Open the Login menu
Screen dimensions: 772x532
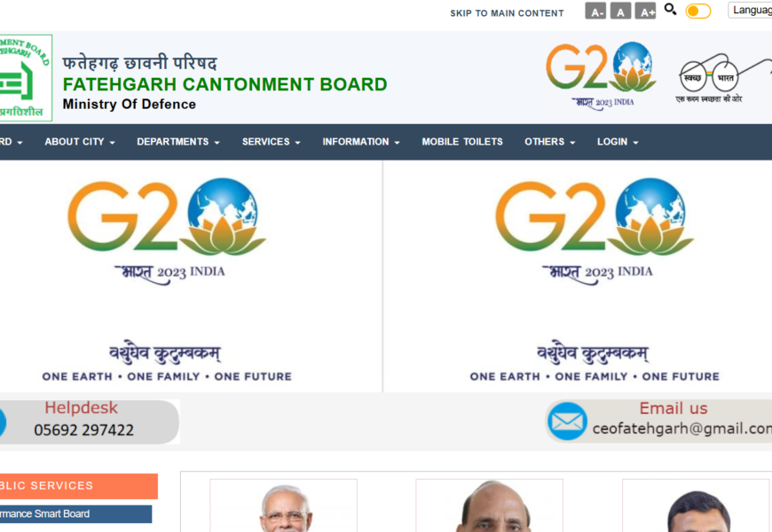[618, 142]
